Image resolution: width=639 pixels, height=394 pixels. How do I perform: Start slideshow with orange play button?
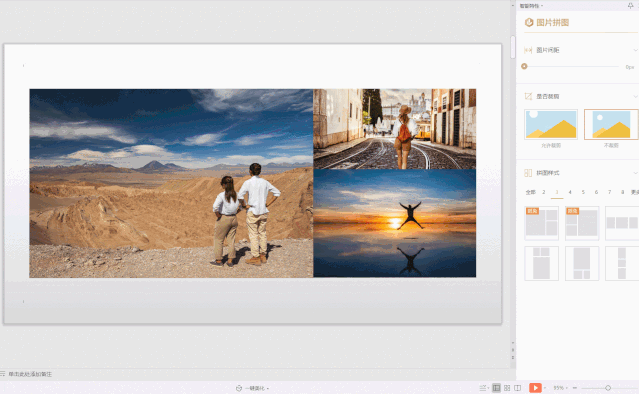click(x=535, y=388)
